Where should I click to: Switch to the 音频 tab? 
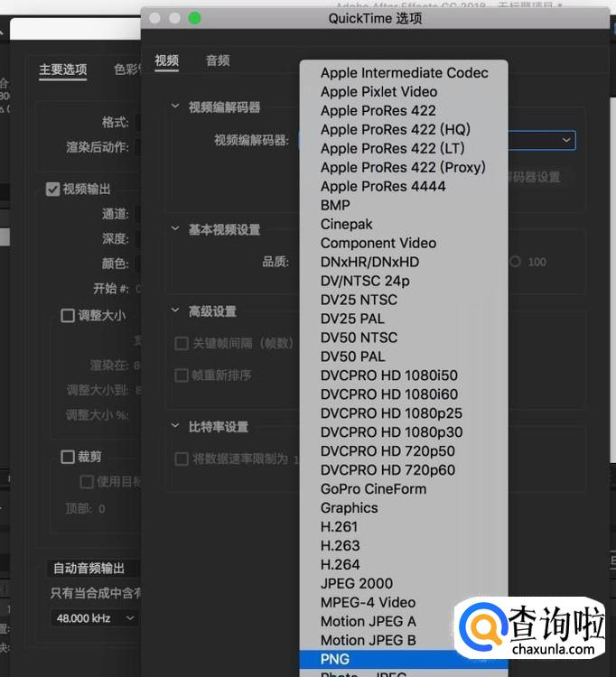click(x=218, y=60)
